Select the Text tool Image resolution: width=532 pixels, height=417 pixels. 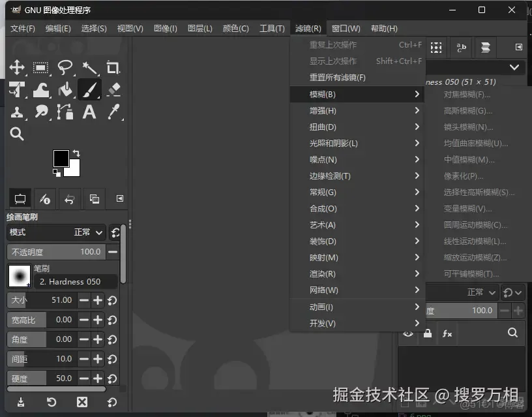[x=88, y=113]
